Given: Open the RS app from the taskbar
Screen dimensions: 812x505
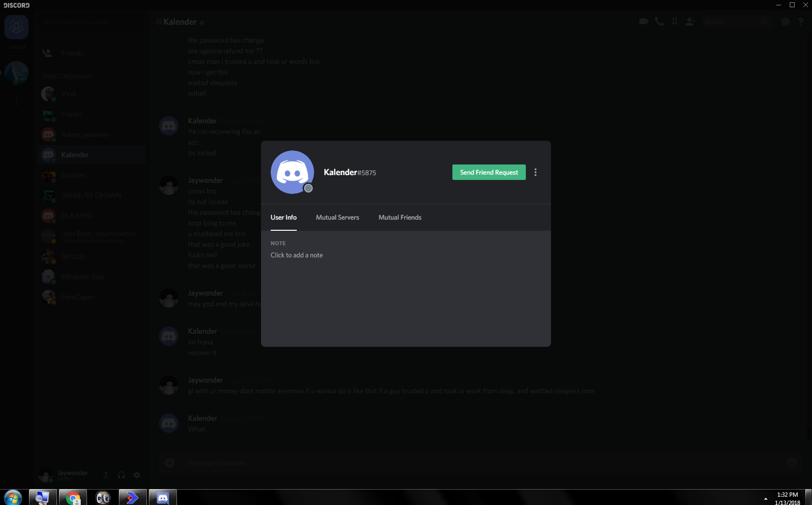Looking at the screenshot, I should [103, 497].
